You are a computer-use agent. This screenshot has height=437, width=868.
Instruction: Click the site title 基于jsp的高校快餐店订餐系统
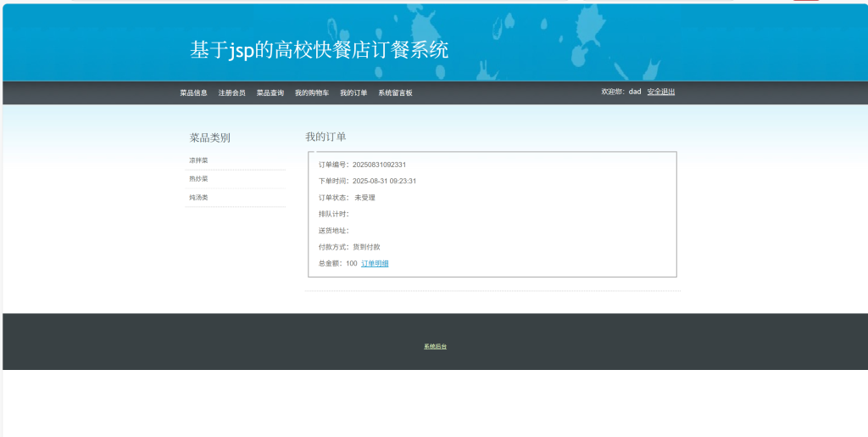(319, 50)
